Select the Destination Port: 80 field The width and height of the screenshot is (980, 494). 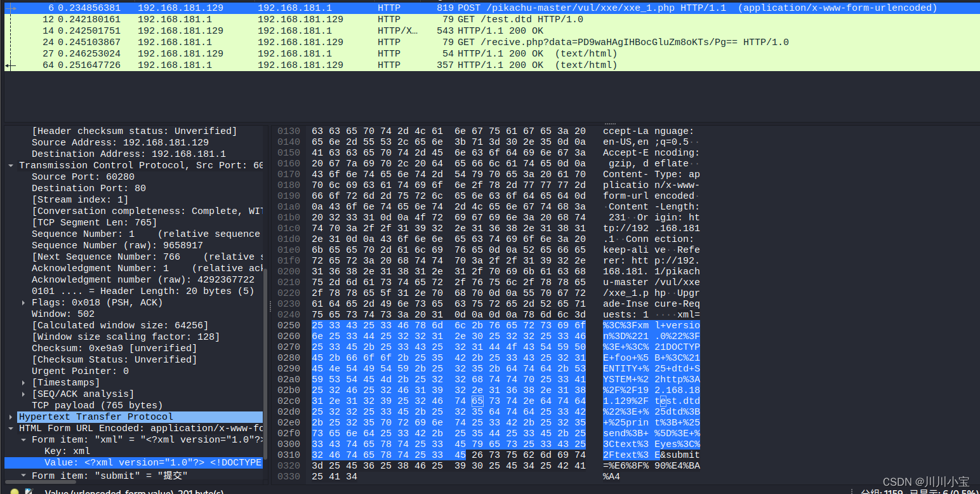(x=89, y=188)
